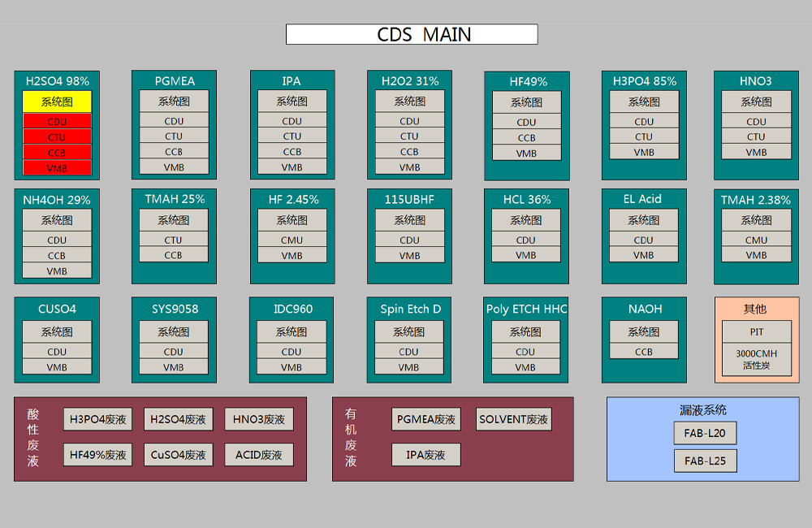812x528 pixels.
Task: Click CCB in the H2O2 31% panel
Action: pos(409,153)
